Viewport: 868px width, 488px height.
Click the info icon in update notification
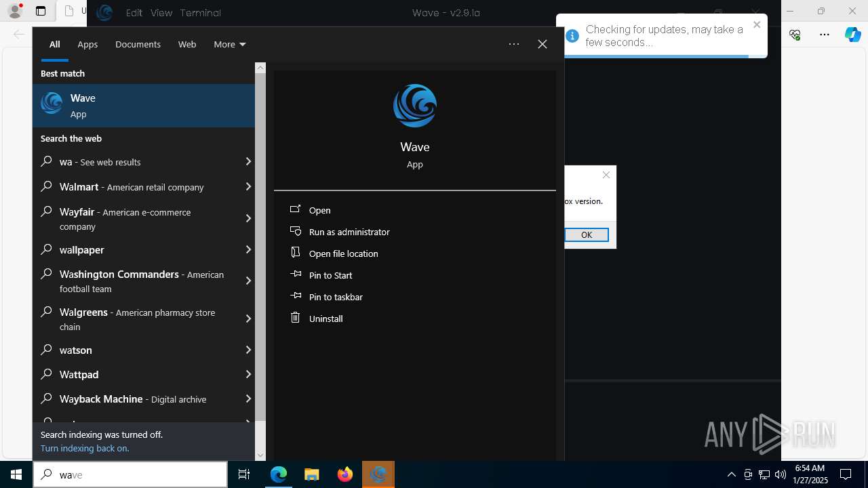pos(572,36)
